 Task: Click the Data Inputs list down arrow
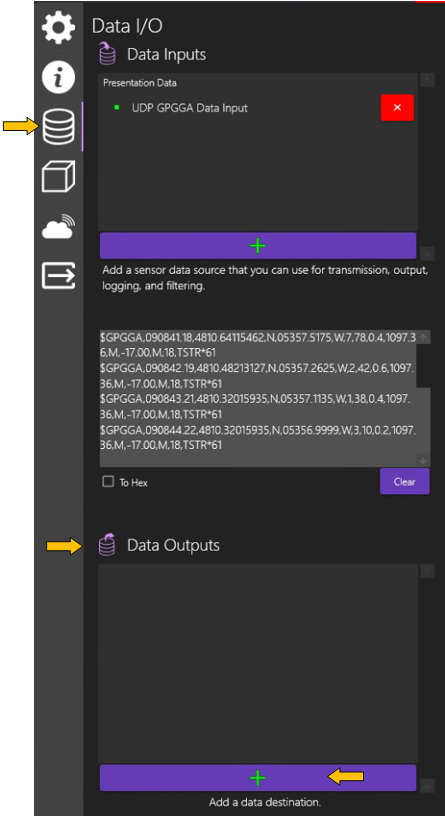[x=427, y=252]
